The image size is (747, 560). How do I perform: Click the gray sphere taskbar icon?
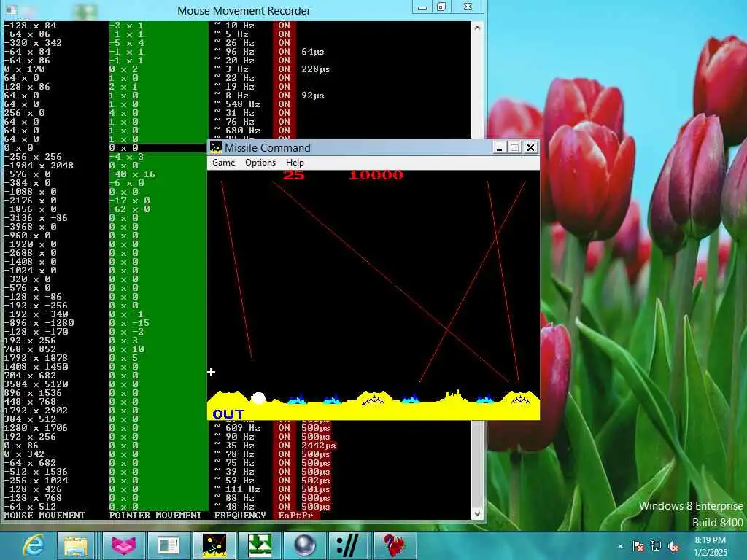tap(305, 545)
